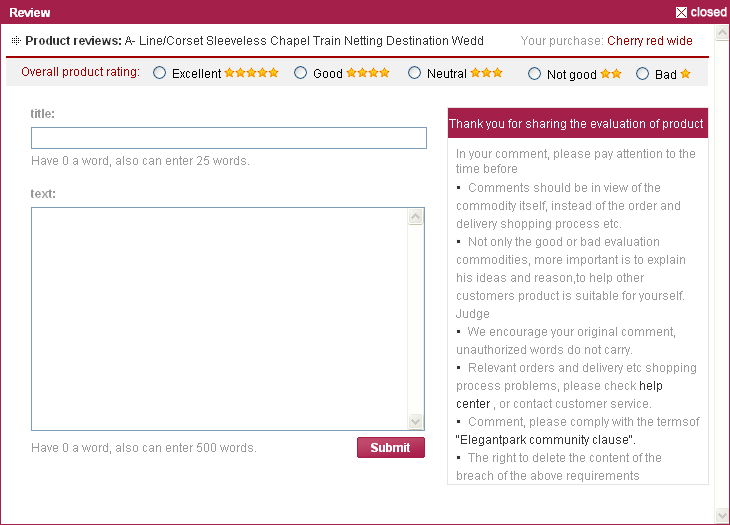Focus the review text area
Viewport: 730px width, 525px height.
pyautogui.click(x=219, y=319)
